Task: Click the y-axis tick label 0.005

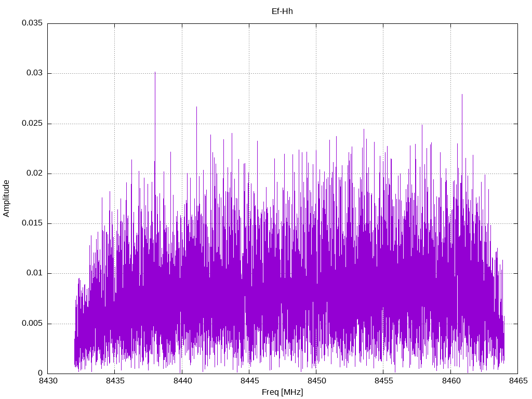Action: (x=32, y=323)
